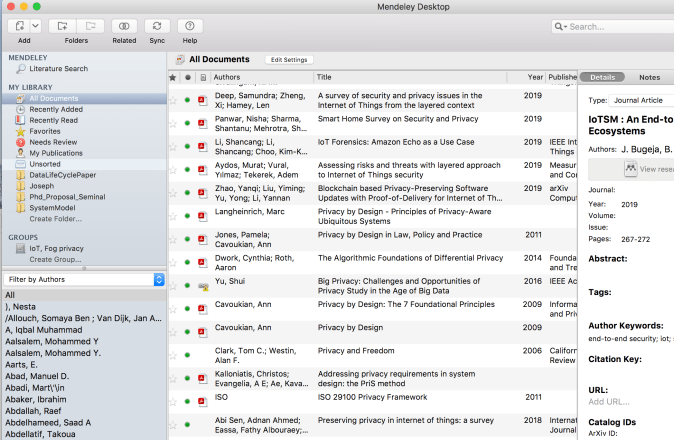Click the sidebar panel divider handle
The height and width of the screenshot is (440, 674).
[83, 267]
